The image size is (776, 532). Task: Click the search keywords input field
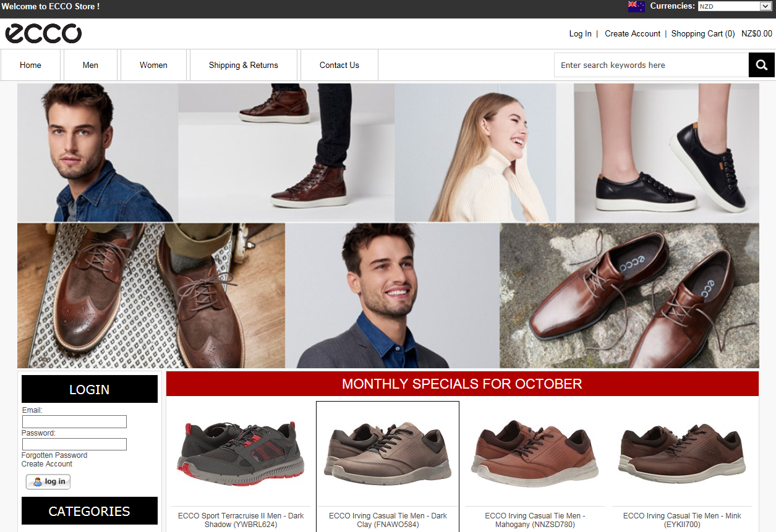[x=651, y=65]
